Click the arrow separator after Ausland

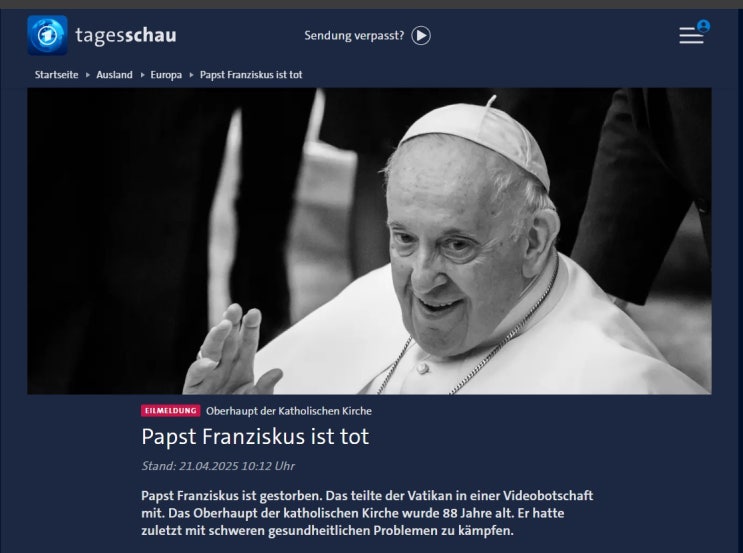tap(142, 75)
